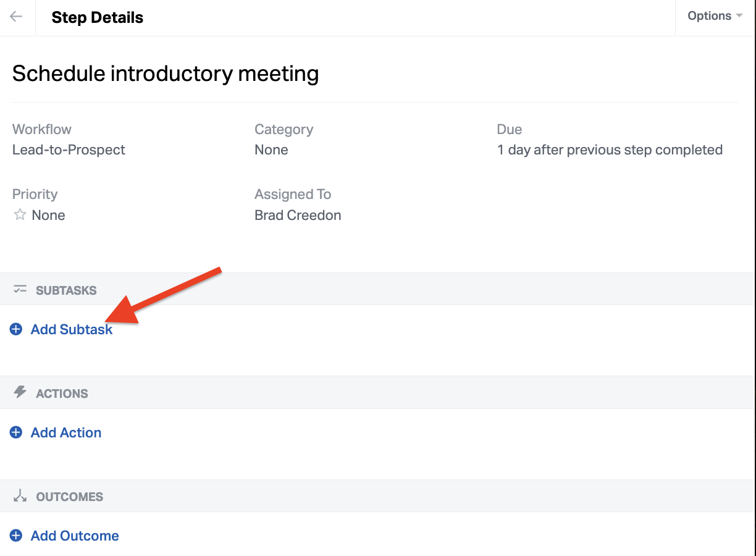756x556 pixels.
Task: Click the Subtasks checklist icon
Action: coord(20,290)
